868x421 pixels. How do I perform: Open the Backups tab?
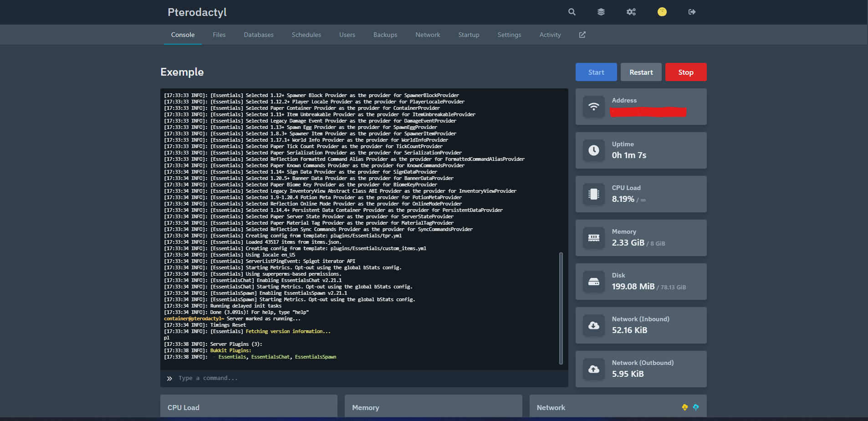tap(385, 35)
